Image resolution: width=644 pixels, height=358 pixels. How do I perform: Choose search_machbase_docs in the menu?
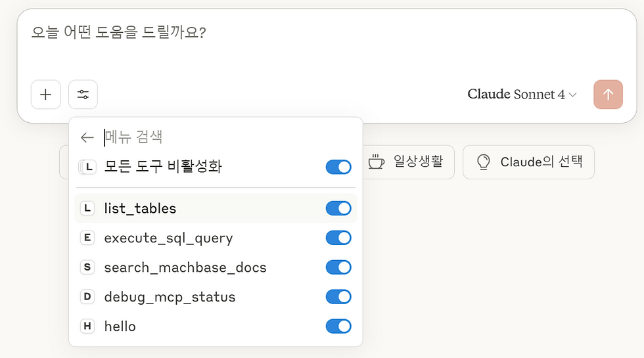pyautogui.click(x=216, y=267)
